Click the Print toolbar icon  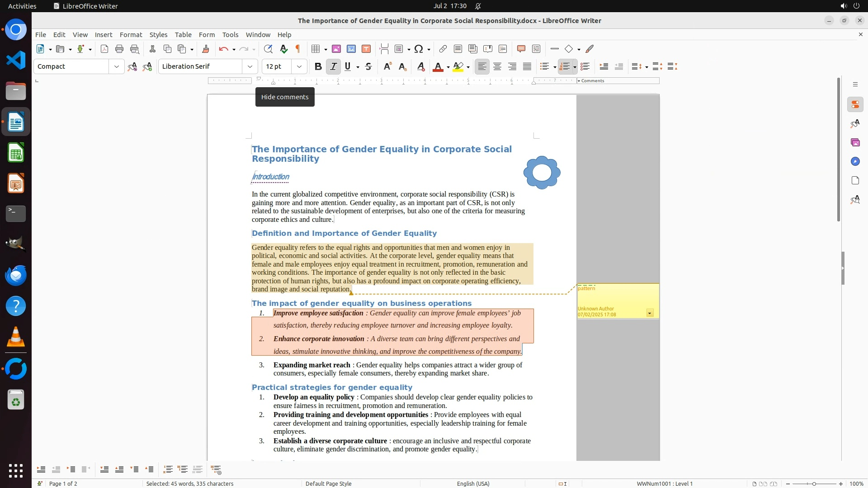click(x=119, y=49)
